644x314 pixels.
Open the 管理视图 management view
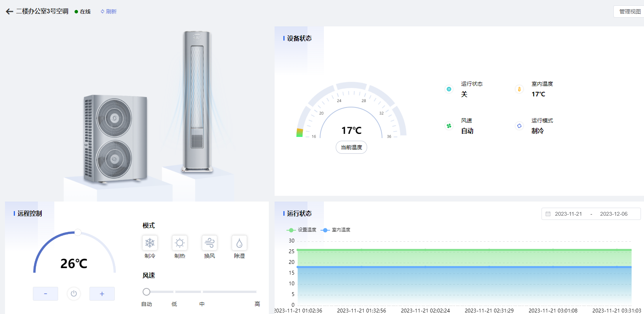[x=629, y=11]
